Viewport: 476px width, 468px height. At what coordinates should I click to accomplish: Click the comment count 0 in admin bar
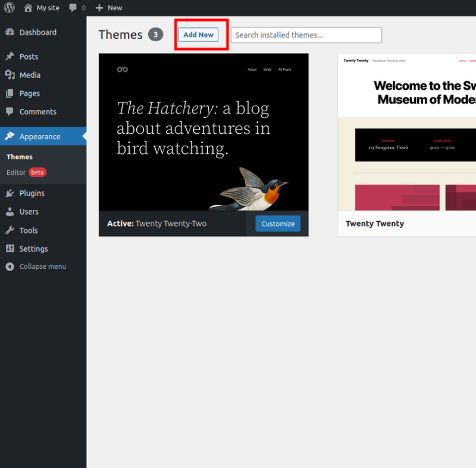click(x=83, y=8)
